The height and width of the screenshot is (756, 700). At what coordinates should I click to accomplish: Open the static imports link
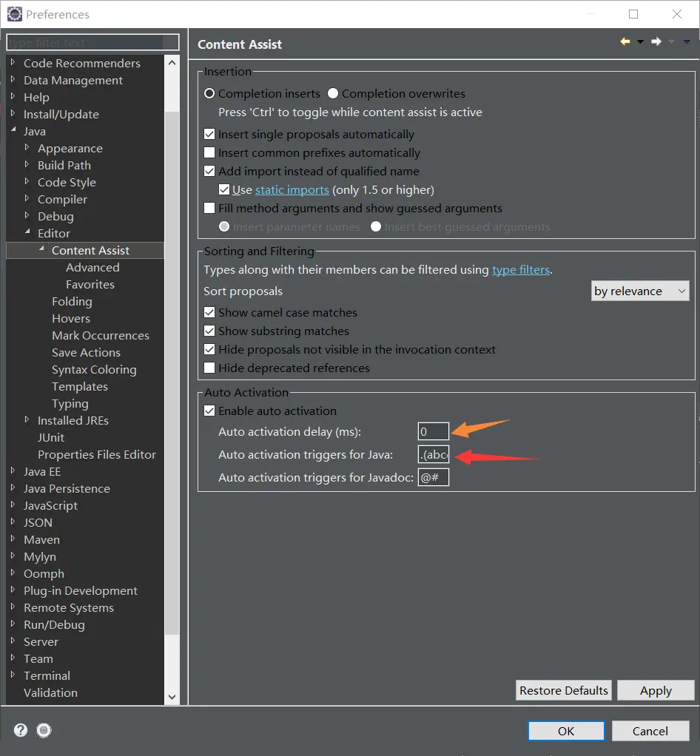click(x=292, y=190)
